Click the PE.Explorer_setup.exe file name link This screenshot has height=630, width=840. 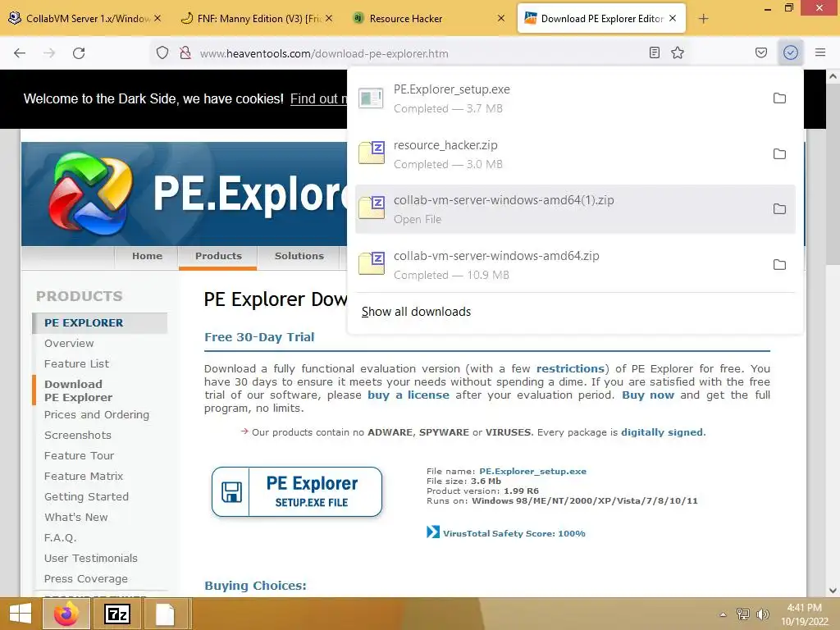point(532,472)
